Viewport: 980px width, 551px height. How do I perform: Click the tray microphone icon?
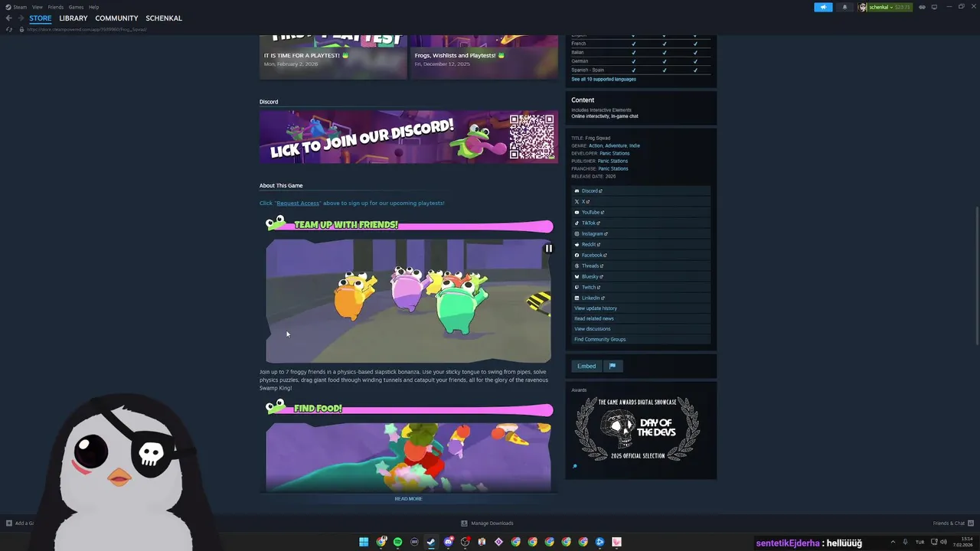click(905, 542)
